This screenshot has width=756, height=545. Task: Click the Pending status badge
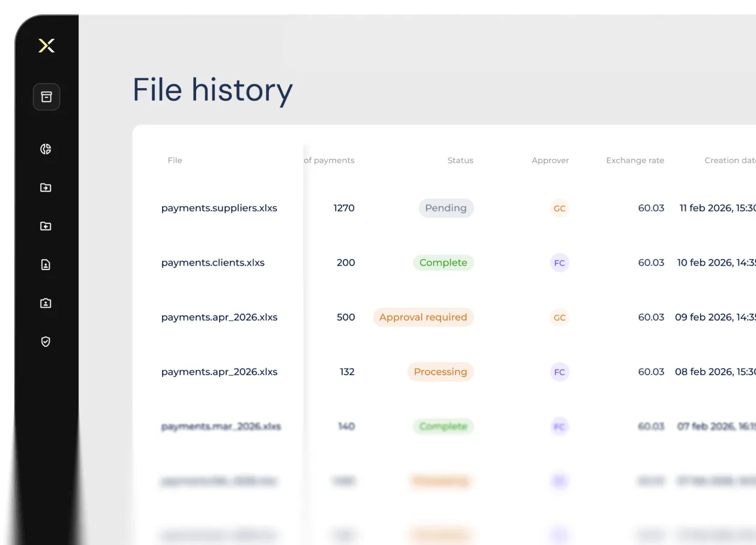point(446,208)
